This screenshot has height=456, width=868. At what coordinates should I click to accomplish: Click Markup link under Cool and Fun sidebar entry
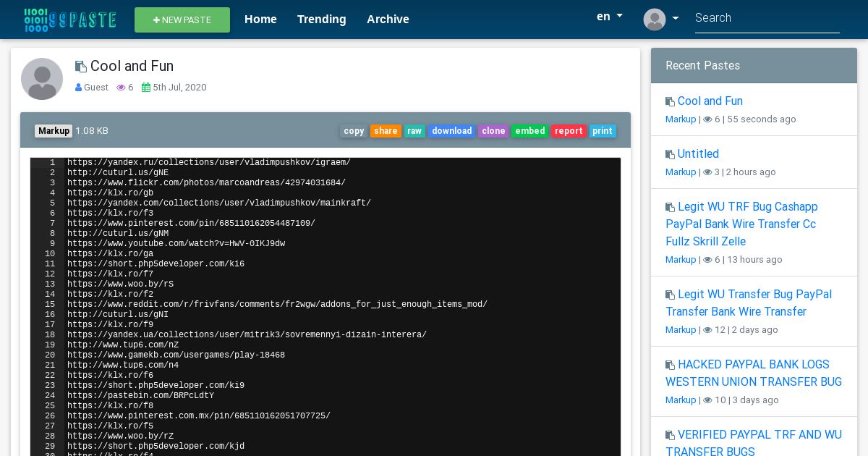pos(681,119)
